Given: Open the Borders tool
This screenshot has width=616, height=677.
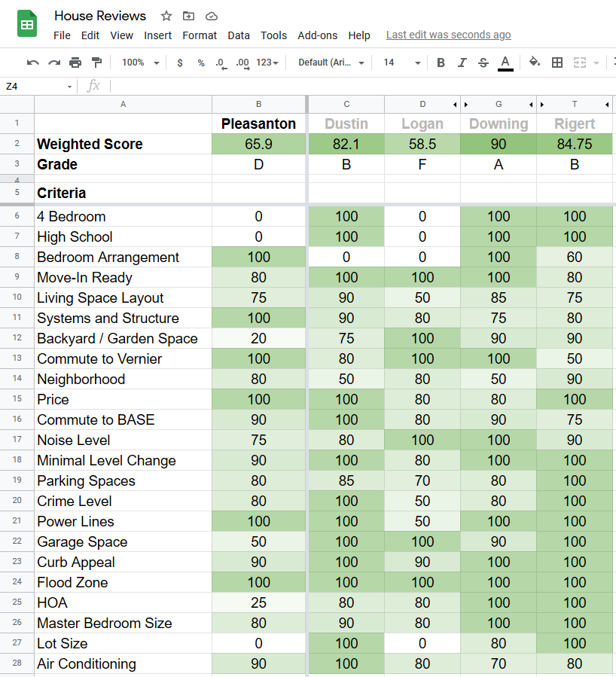Looking at the screenshot, I should 557,63.
